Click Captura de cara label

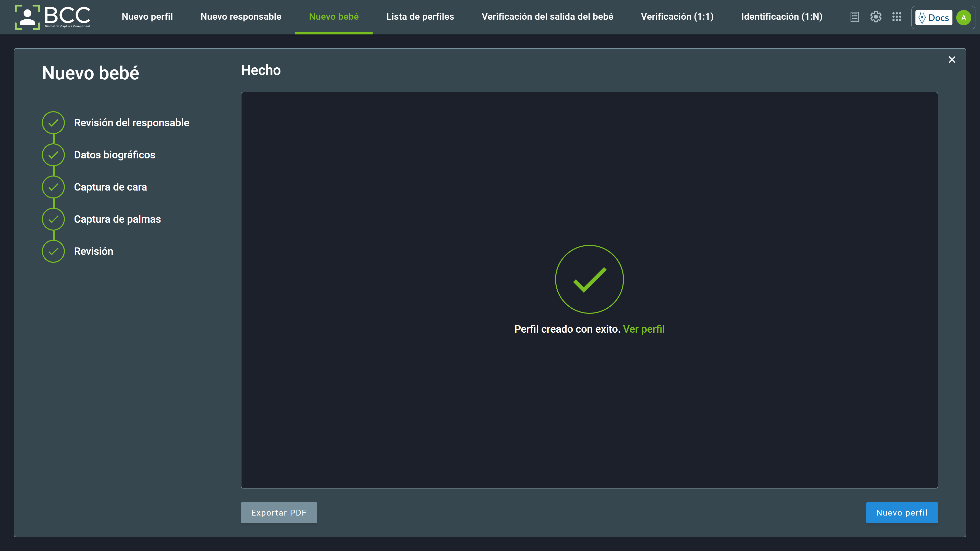pyautogui.click(x=110, y=187)
